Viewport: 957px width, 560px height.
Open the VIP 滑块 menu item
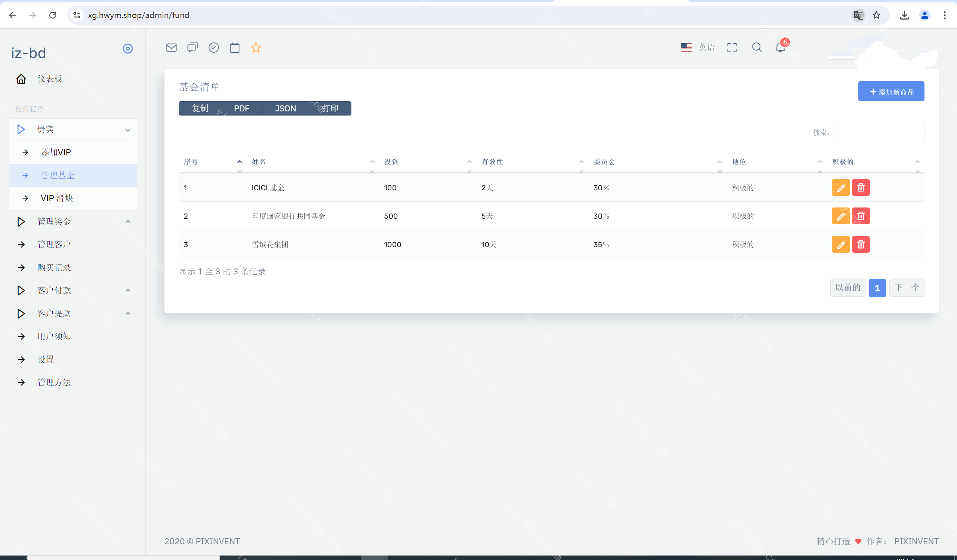57,198
